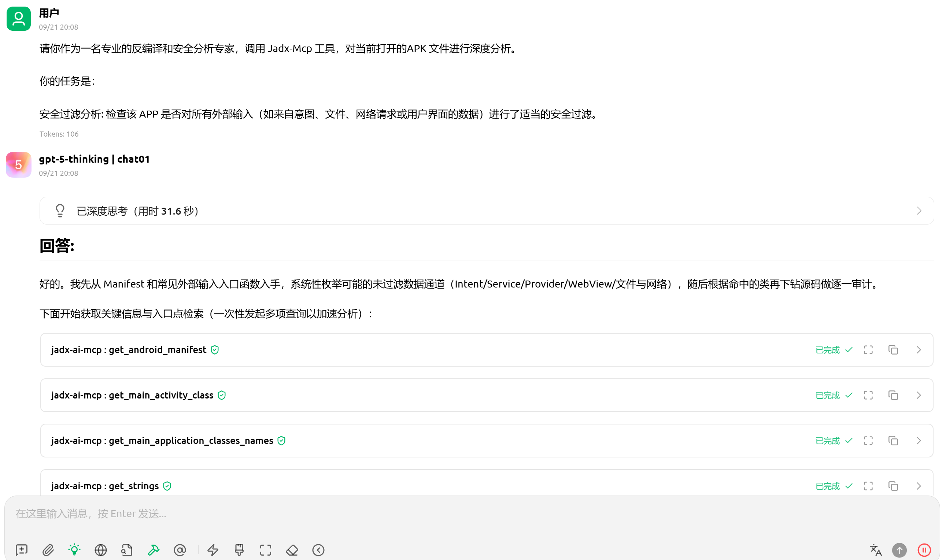Viewport: 946px width, 560px height.
Task: Toggle web search globe icon
Action: pyautogui.click(x=101, y=550)
